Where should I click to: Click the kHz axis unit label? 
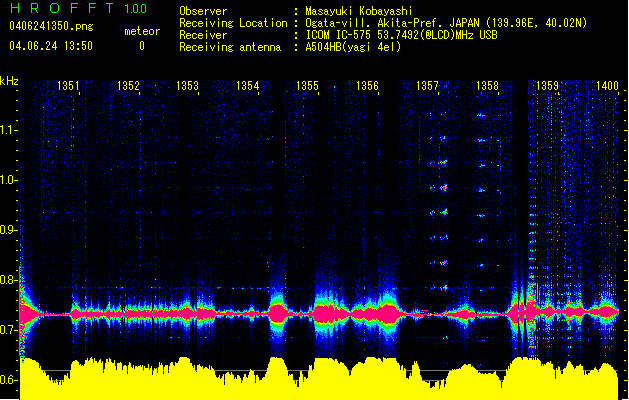[9, 81]
